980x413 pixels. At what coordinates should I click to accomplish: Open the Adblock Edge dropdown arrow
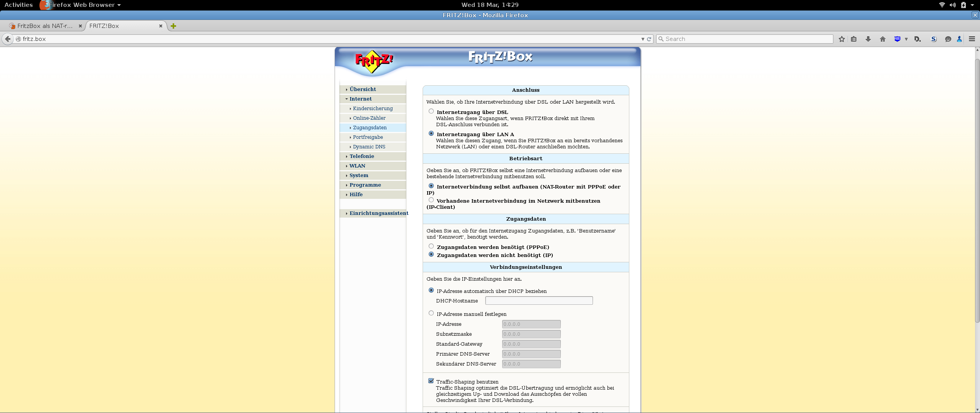[906, 39]
